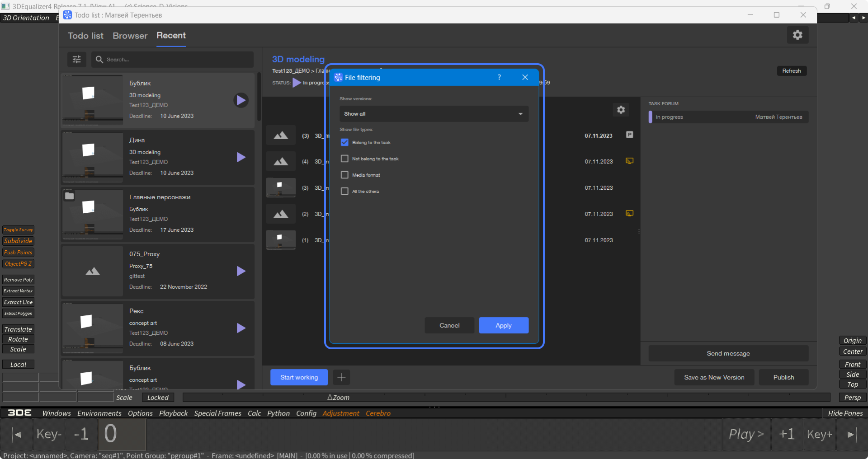Open the Playback menu
Image resolution: width=868 pixels, height=459 pixels.
(x=173, y=413)
